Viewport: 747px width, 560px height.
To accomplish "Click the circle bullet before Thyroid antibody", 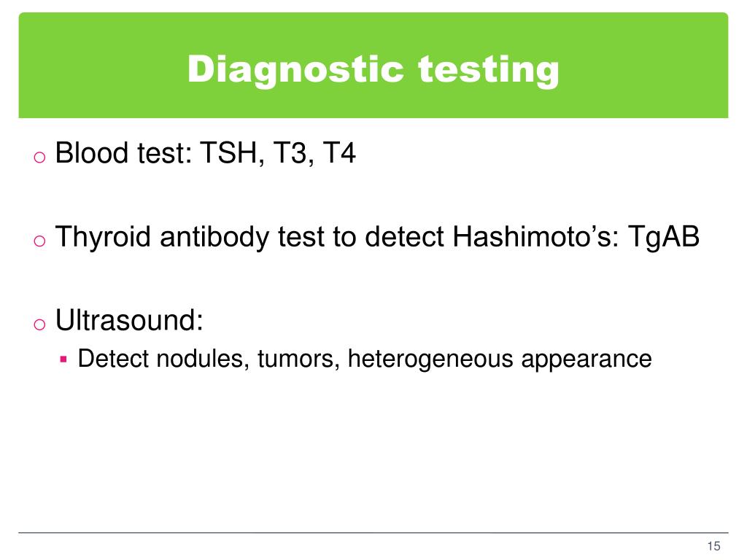I will coord(39,241).
